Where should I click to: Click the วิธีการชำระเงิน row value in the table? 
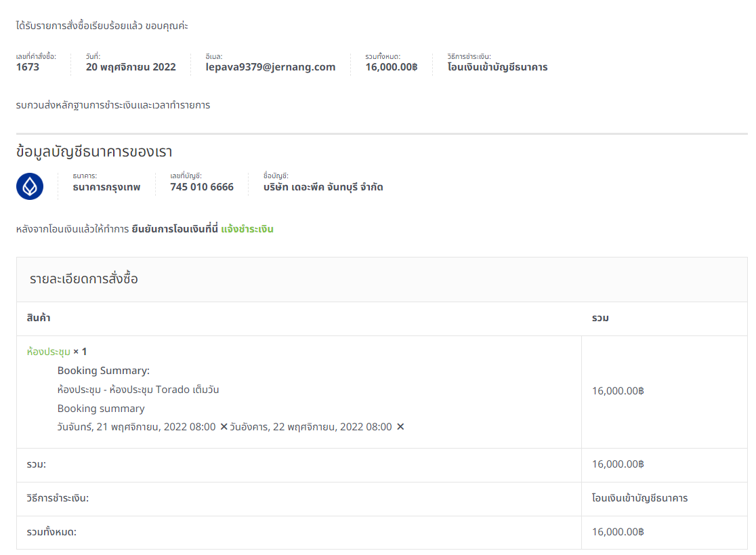pos(639,498)
